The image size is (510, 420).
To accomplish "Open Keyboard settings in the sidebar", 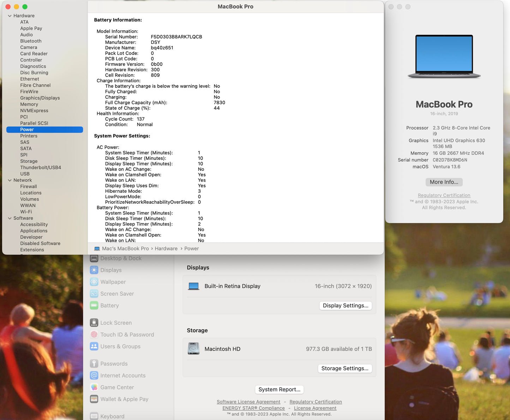I will [x=112, y=416].
